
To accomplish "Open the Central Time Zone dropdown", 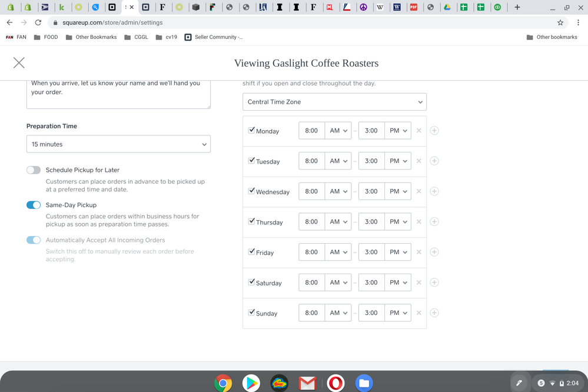I will 334,101.
